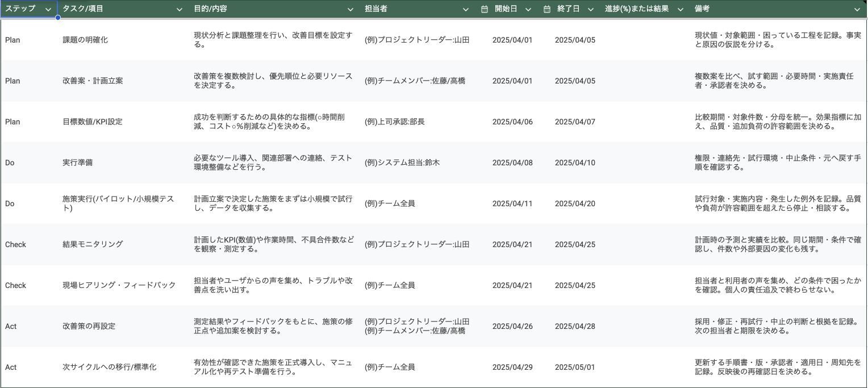Select end date 2025/04/28

tap(575, 326)
